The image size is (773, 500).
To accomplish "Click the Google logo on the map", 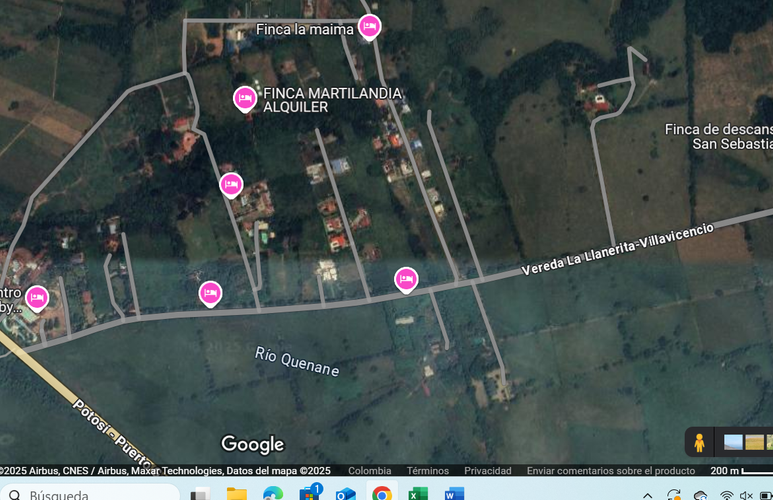I will click(x=252, y=444).
